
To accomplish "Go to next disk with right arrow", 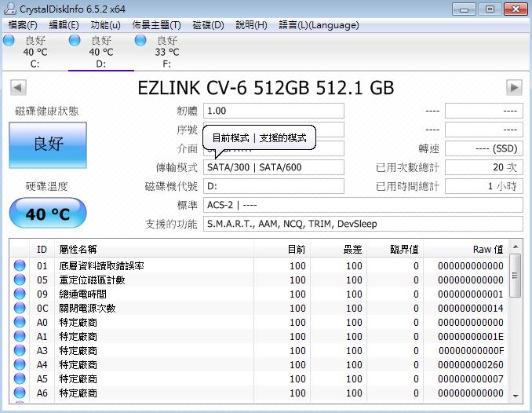I will click(x=515, y=88).
